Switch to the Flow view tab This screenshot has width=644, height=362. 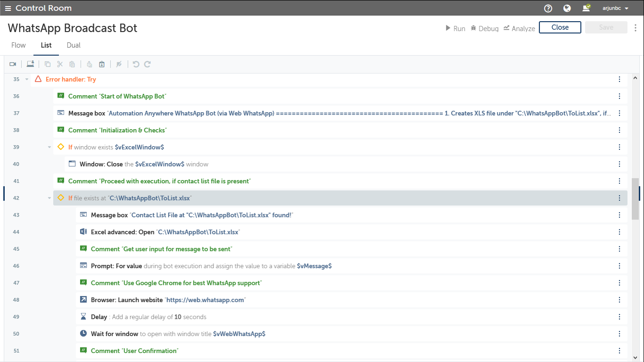(18, 45)
